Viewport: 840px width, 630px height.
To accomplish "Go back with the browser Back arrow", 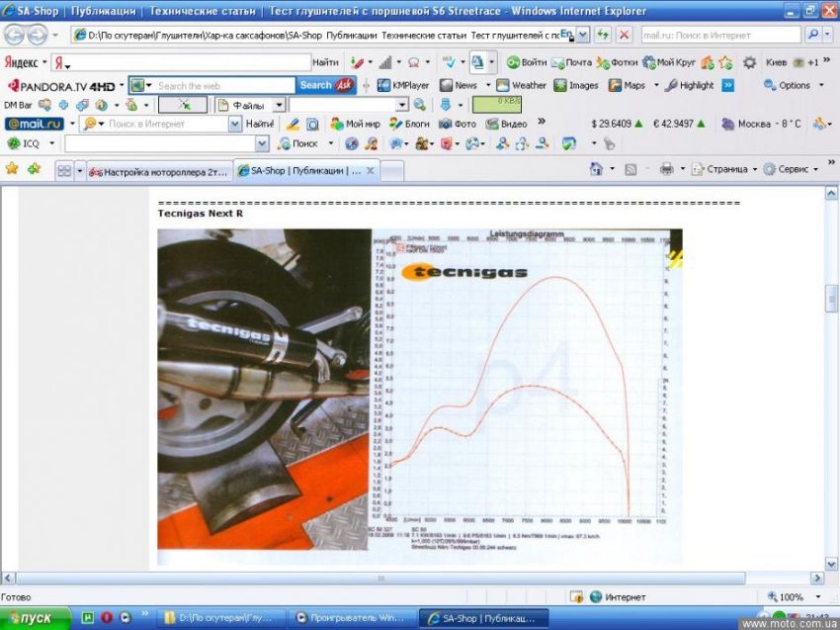I will click(x=15, y=36).
